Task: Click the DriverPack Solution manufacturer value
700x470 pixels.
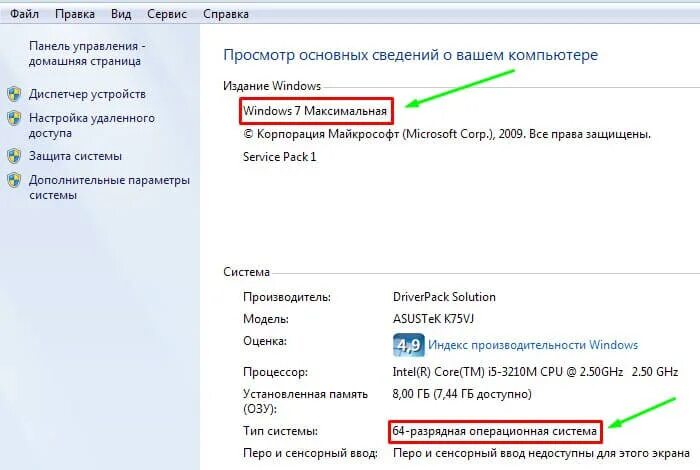Action: tap(444, 297)
